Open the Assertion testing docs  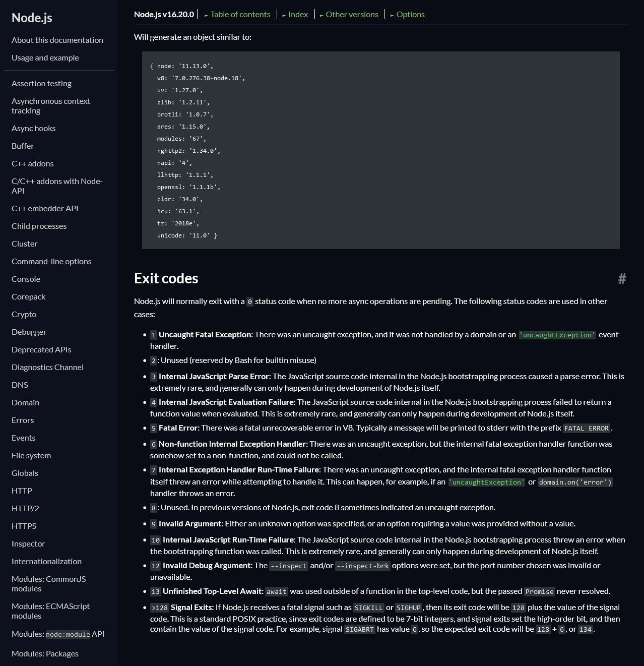click(x=41, y=83)
